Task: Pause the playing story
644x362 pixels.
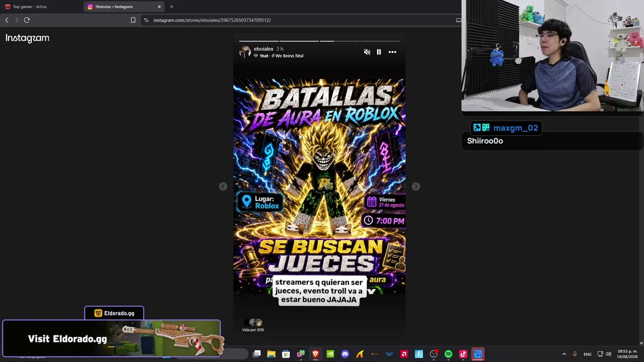Action: point(379,52)
